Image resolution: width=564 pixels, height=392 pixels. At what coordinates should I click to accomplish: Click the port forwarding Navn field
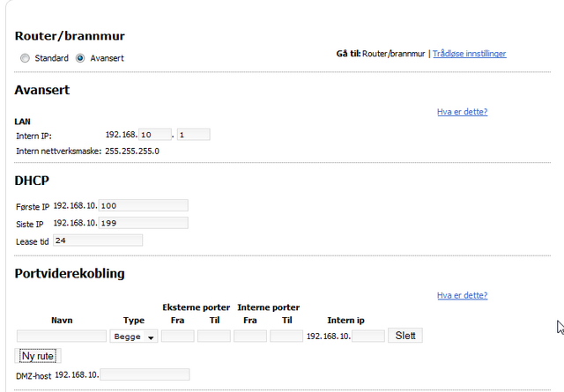click(61, 336)
